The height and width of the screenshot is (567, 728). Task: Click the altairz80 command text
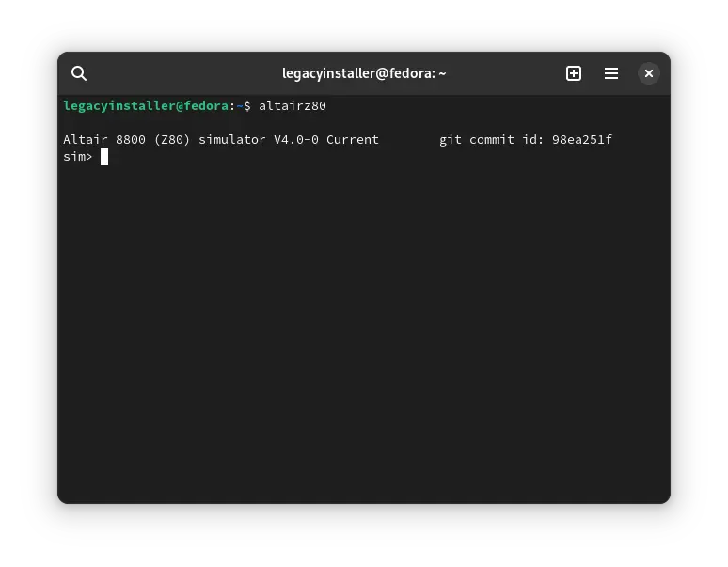[293, 106]
